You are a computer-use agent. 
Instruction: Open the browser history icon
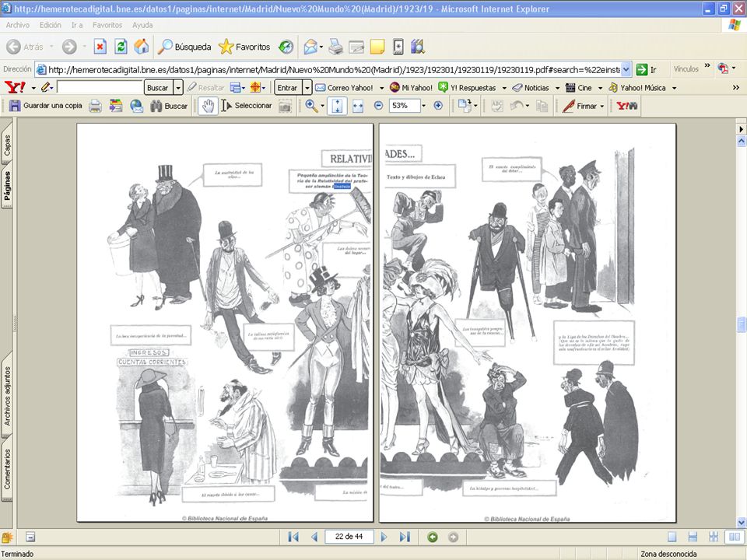[x=286, y=47]
